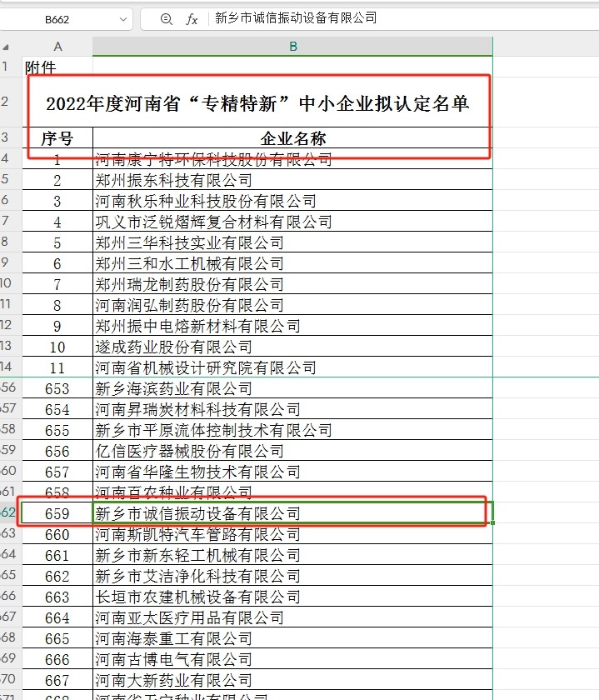Select column A header
This screenshot has width=599, height=700.
[x=57, y=47]
